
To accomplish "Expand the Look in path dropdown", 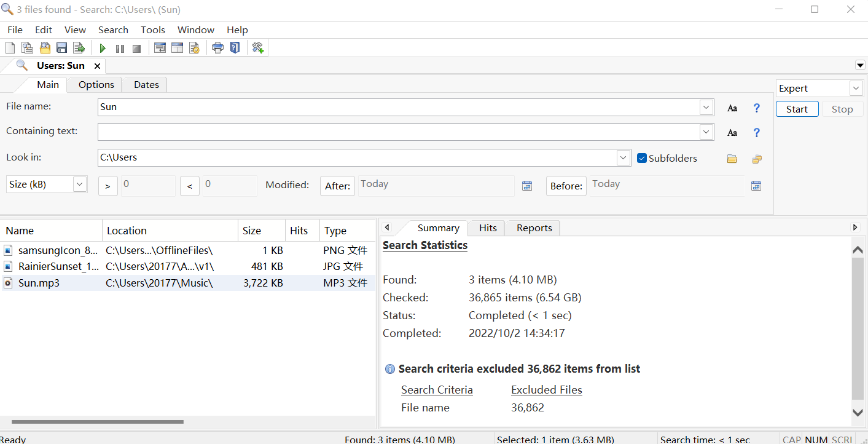I will click(624, 157).
